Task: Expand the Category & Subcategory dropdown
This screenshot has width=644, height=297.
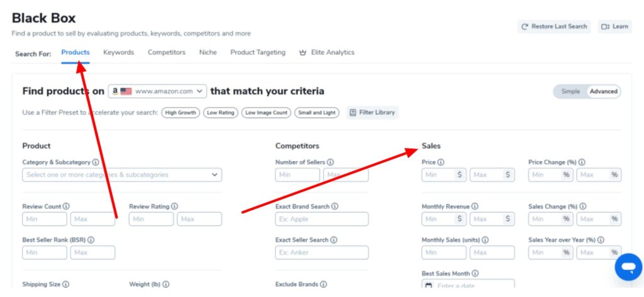Action: 122,174
